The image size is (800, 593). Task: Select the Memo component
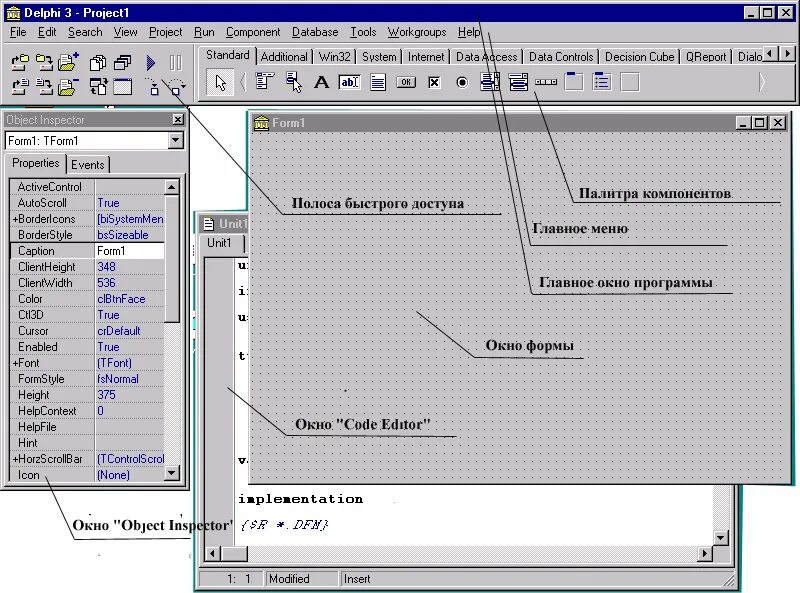click(378, 82)
